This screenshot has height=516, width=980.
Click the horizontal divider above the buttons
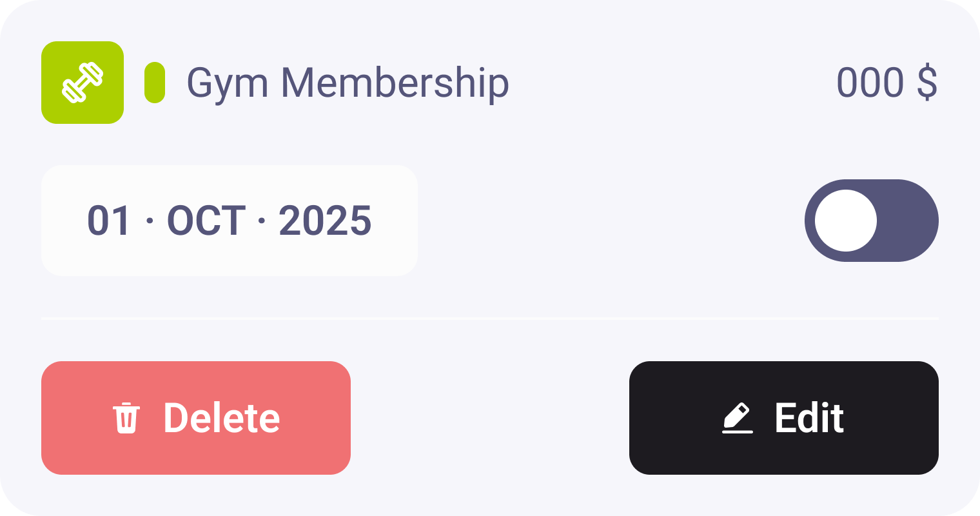coord(490,319)
